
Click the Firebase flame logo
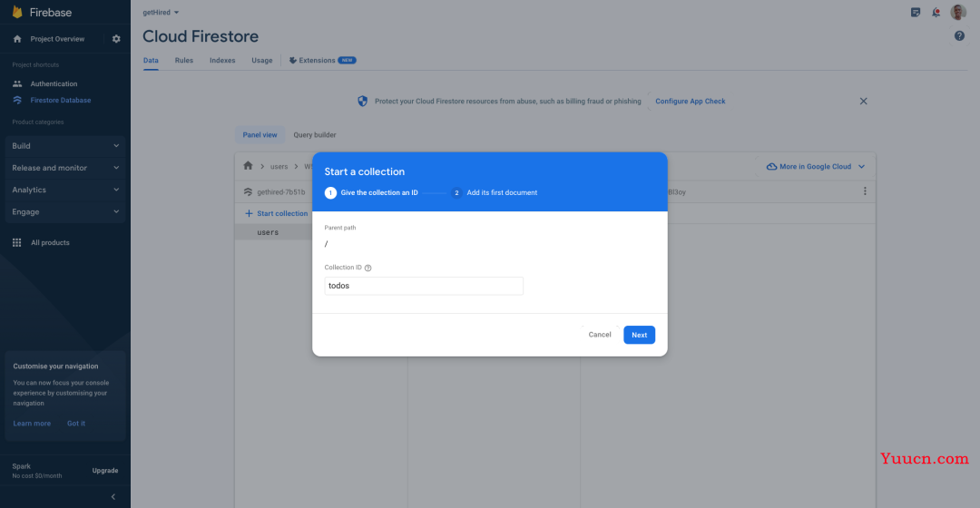pos(17,12)
